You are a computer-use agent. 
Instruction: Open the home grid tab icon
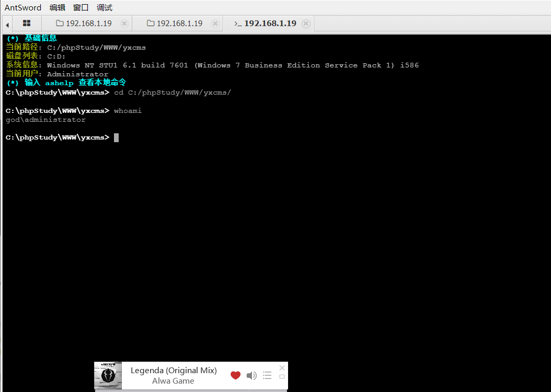(x=27, y=24)
